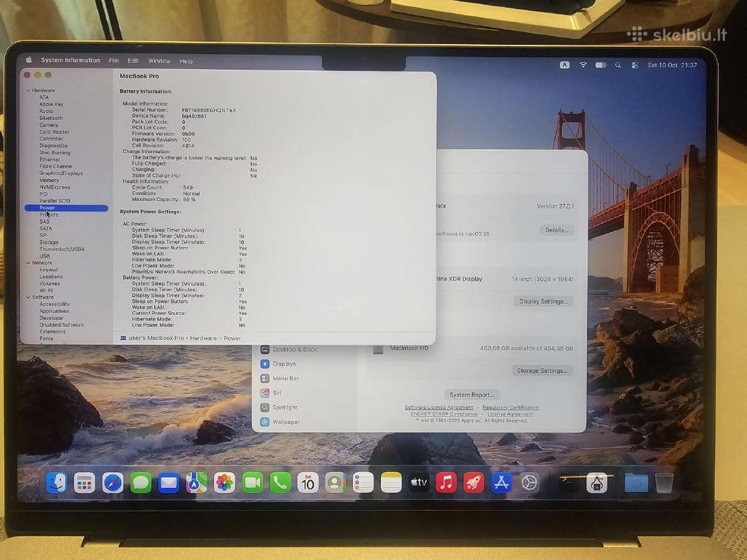Open the Apple menu

click(28, 60)
